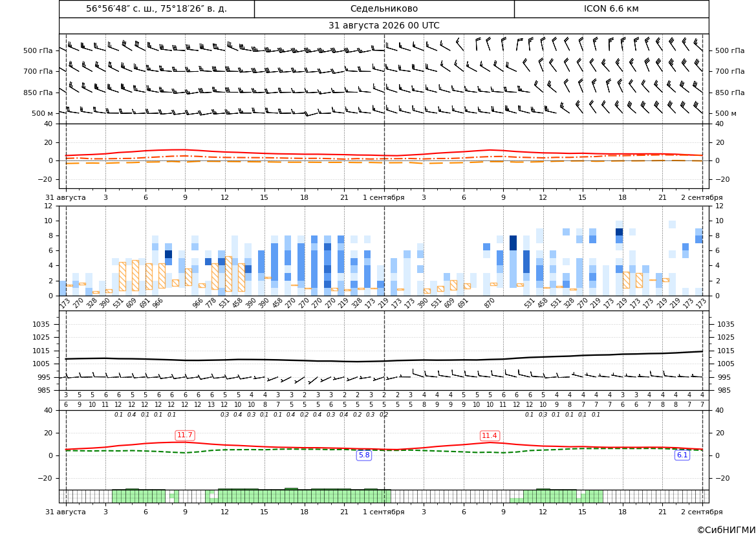Click the first 966 cloud base value label
Screen dimensions: 756x535
pyautogui.click(x=158, y=303)
